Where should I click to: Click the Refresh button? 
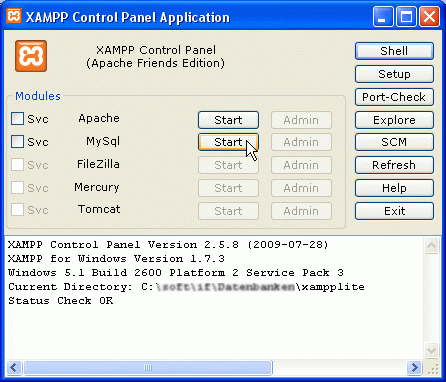[x=394, y=165]
